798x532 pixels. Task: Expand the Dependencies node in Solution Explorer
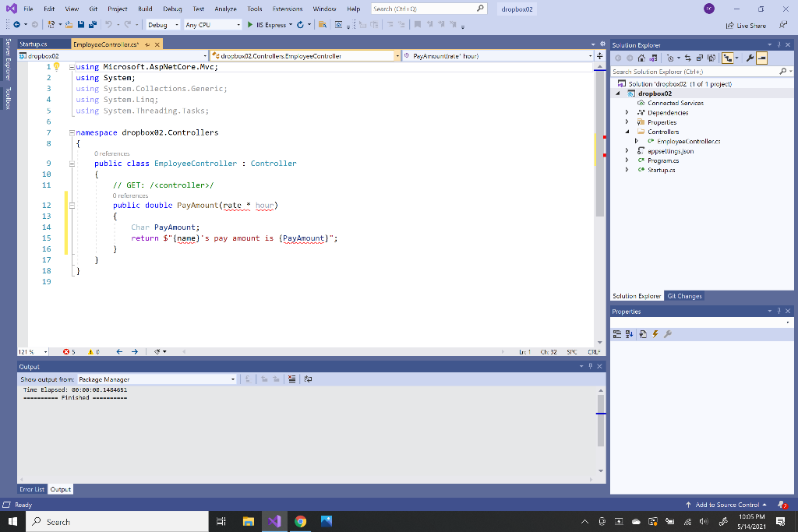(627, 113)
